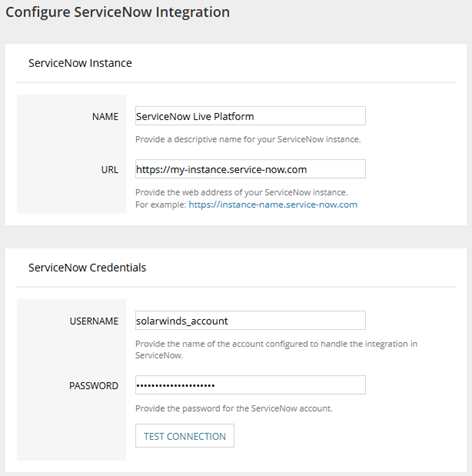472x476 pixels.
Task: Click the USERNAME field label
Action: click(94, 321)
